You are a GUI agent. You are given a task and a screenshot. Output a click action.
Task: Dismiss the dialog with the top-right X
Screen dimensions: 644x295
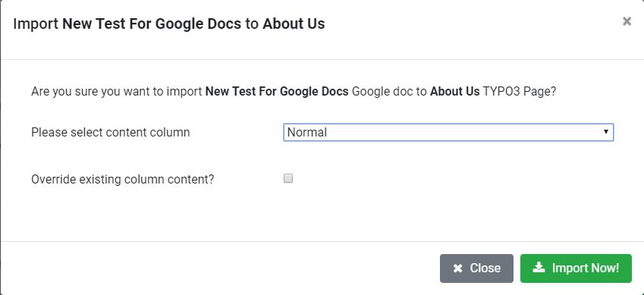(x=627, y=21)
